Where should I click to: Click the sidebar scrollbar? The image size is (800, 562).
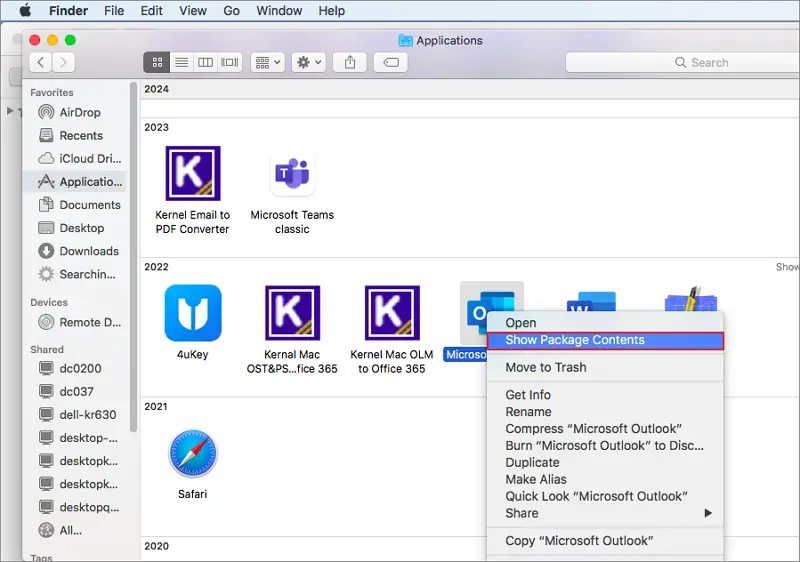[x=133, y=258]
